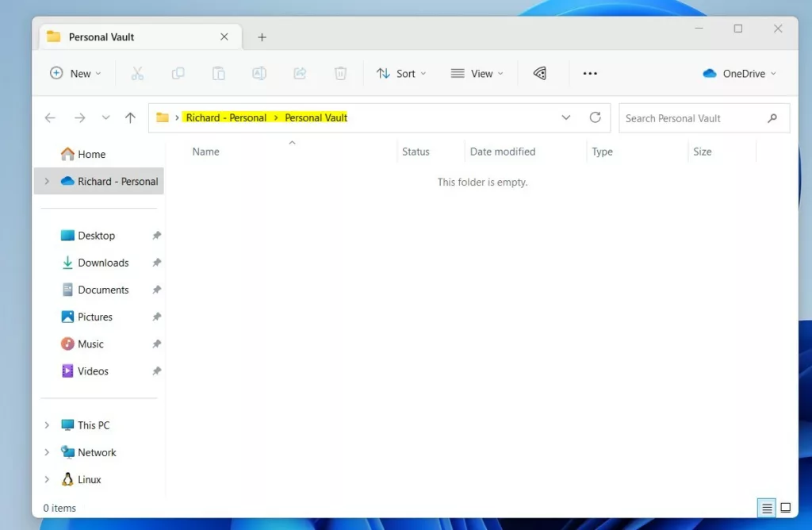Screen dimensions: 812x530
Task: Click the Rename icon in toolbar
Action: (259, 74)
